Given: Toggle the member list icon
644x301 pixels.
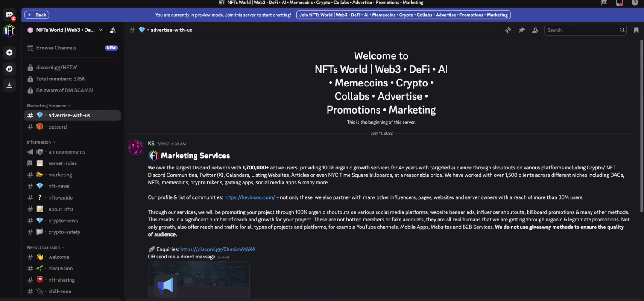Looking at the screenshot, I should click(x=535, y=30).
